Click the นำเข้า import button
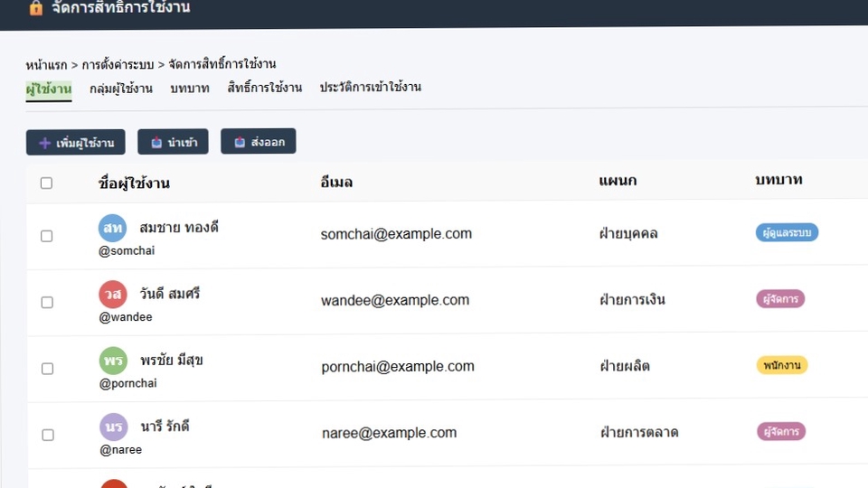868x488 pixels. click(174, 142)
